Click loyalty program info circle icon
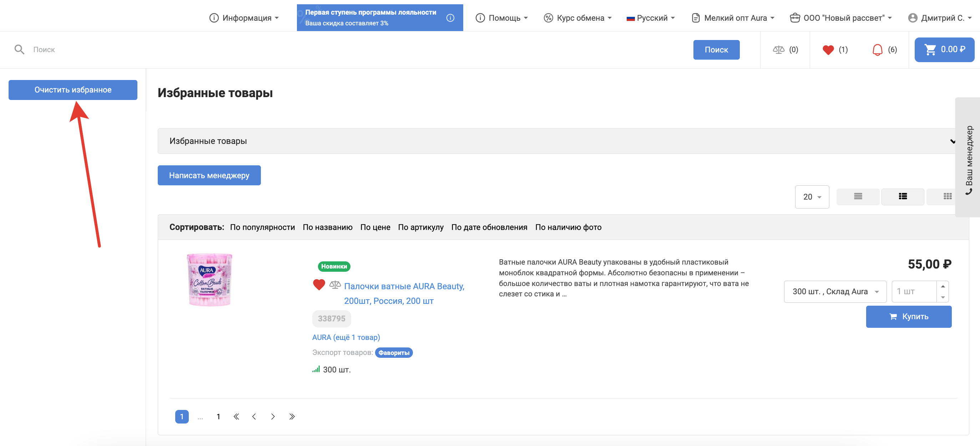The image size is (980, 446). point(450,18)
